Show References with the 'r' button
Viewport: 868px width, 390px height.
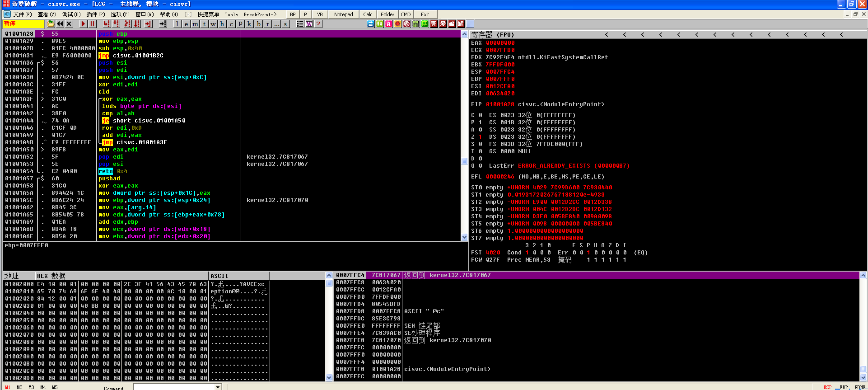pos(268,24)
